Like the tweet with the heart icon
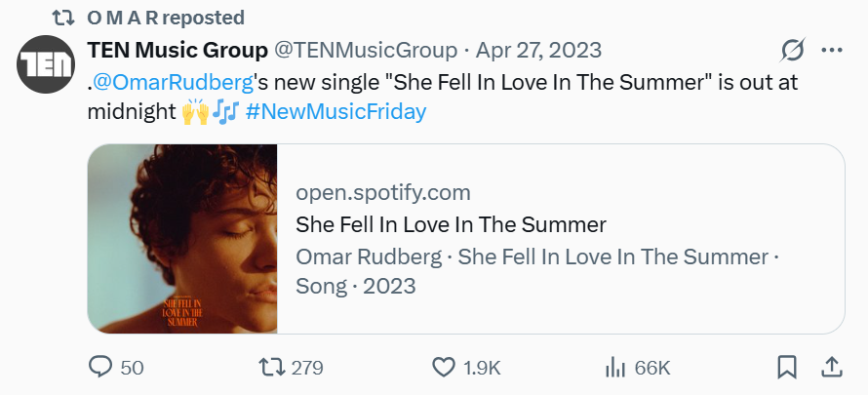Screen dimensions: 868x395 click(x=444, y=367)
